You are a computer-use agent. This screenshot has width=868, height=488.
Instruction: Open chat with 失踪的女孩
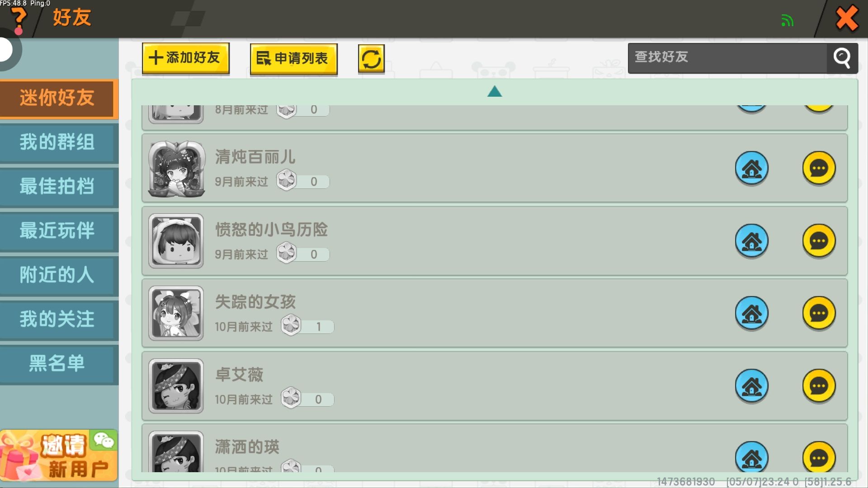pos(818,313)
